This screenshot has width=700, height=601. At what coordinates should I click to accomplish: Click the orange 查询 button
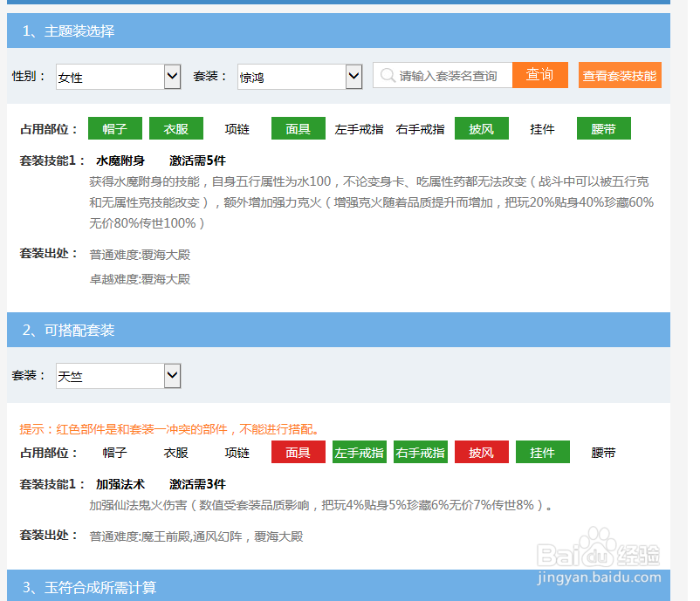tap(539, 75)
